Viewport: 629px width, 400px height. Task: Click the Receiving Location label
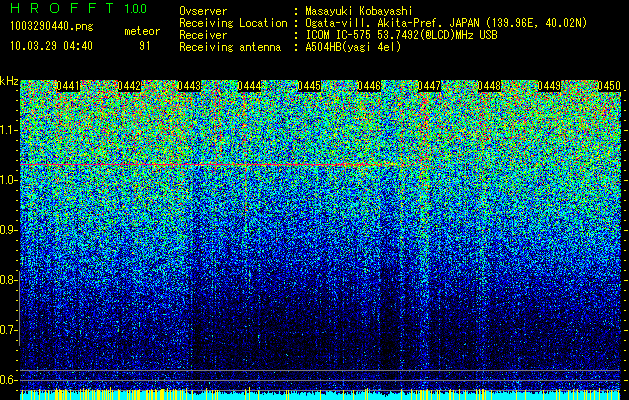tap(233, 23)
